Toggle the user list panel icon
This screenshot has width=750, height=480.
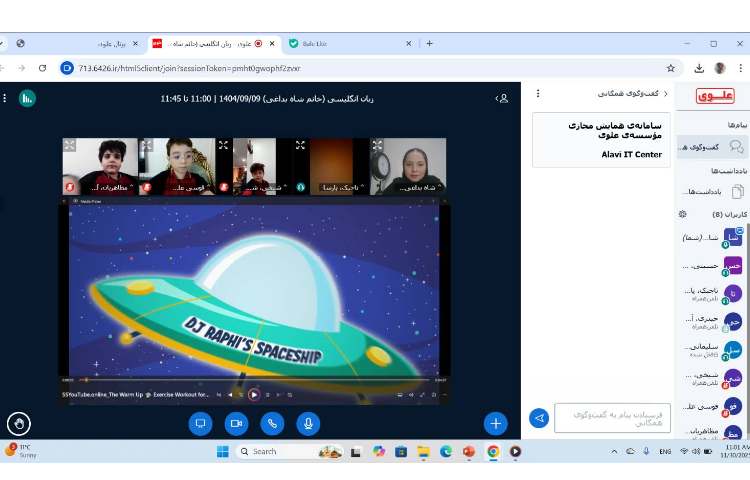tap(503, 98)
